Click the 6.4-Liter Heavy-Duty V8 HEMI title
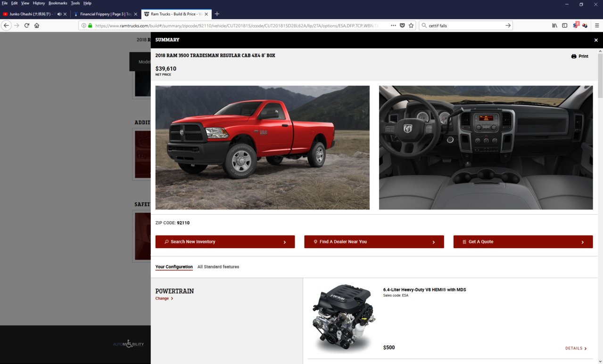Image resolution: width=603 pixels, height=364 pixels. point(424,290)
